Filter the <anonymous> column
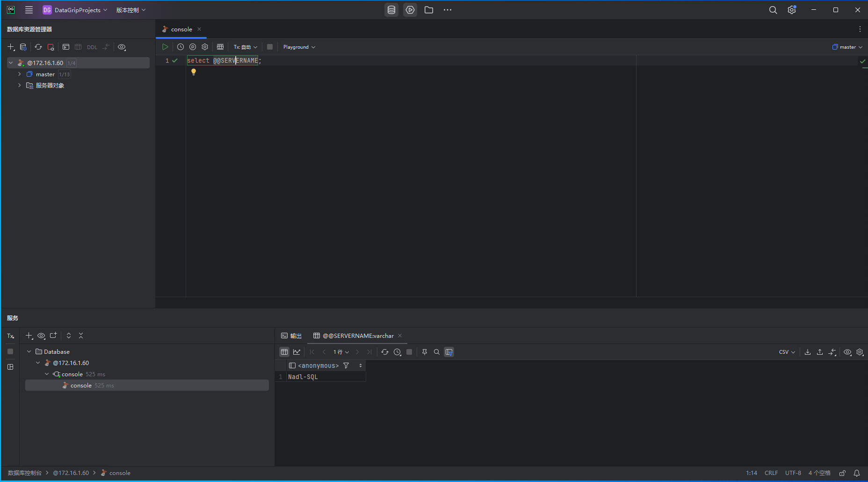The height and width of the screenshot is (482, 868). point(346,365)
